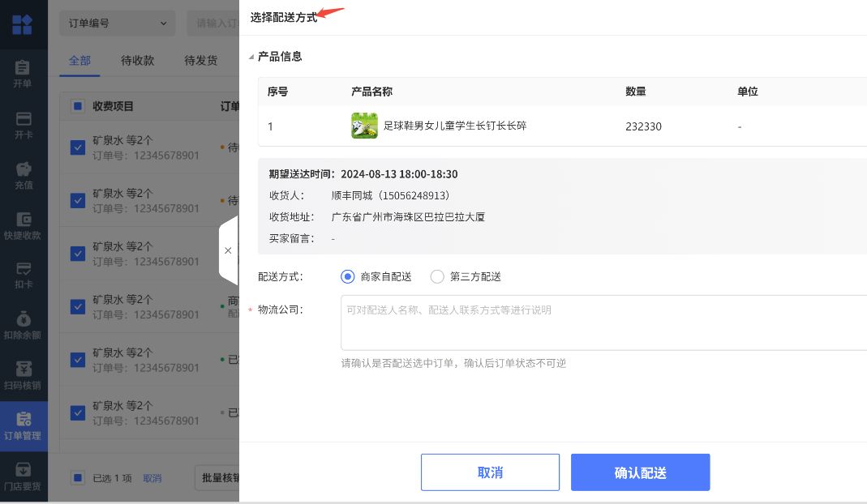Open the 扫码核销 sidebar item
Viewport: 867px width, 504px height.
[23, 376]
